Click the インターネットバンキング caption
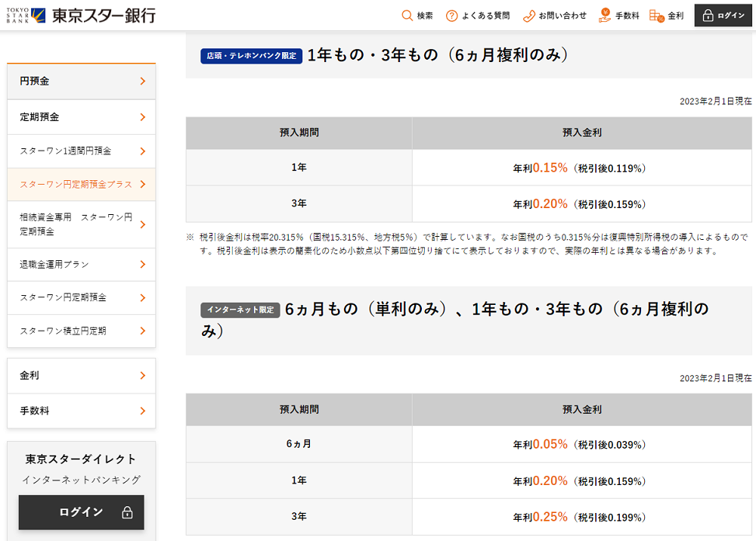This screenshot has width=756, height=541. (x=82, y=480)
